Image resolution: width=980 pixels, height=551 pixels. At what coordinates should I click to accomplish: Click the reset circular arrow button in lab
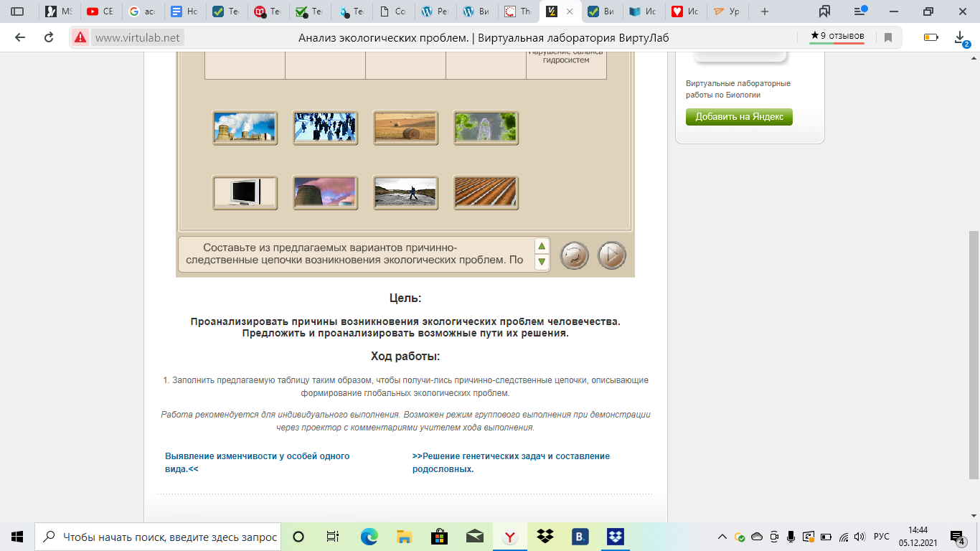[x=574, y=255]
